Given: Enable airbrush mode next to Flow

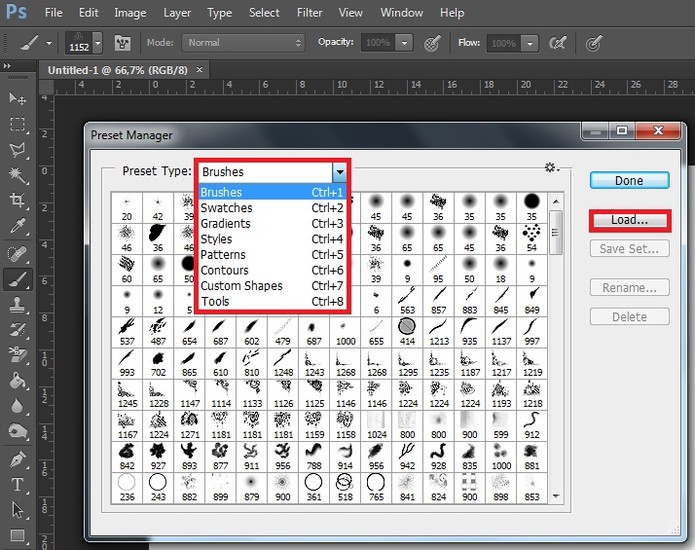Looking at the screenshot, I should 557,43.
